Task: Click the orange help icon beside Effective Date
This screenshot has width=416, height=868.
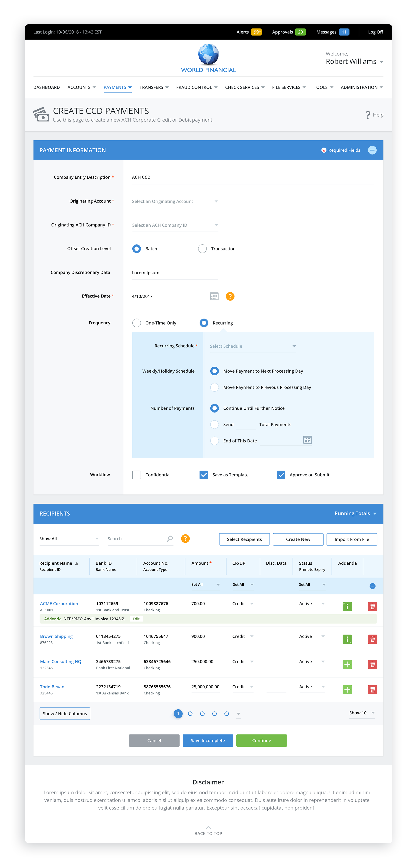Action: 230,296
